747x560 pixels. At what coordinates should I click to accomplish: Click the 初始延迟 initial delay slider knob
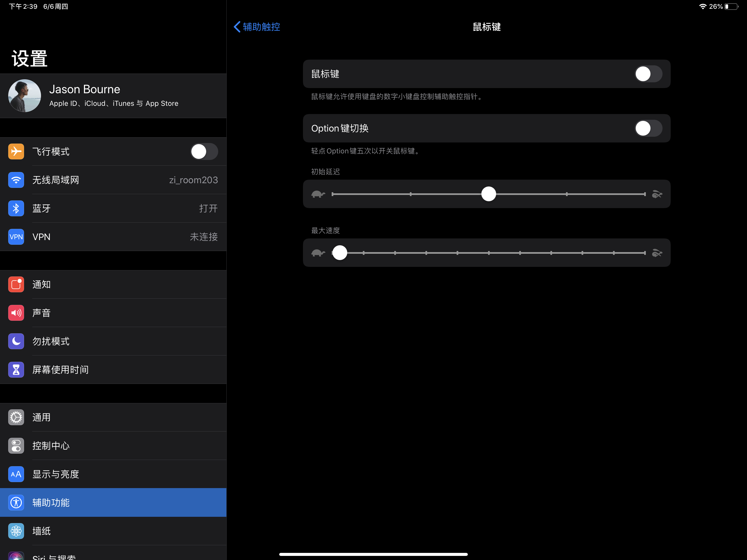[x=488, y=194]
